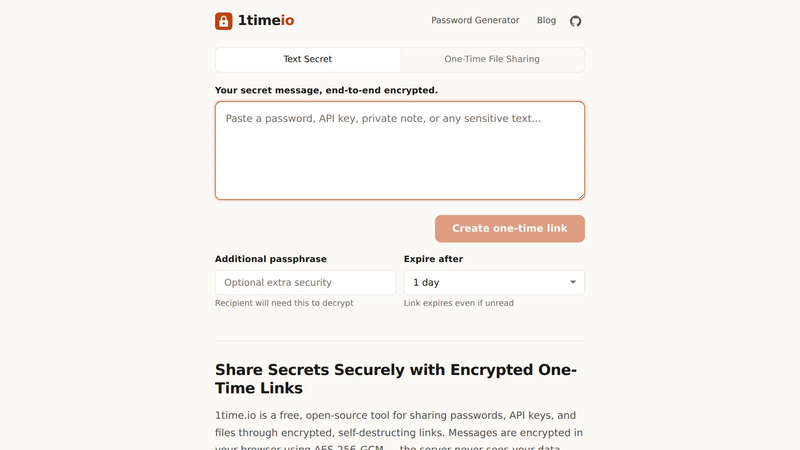The image size is (800, 450).
Task: Click the Share Secrets Securely heading
Action: (x=396, y=379)
